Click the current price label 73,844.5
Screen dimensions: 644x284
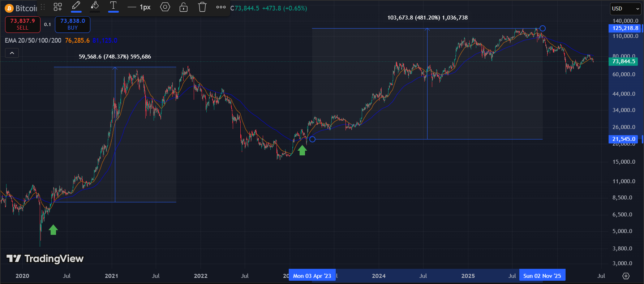coord(623,61)
